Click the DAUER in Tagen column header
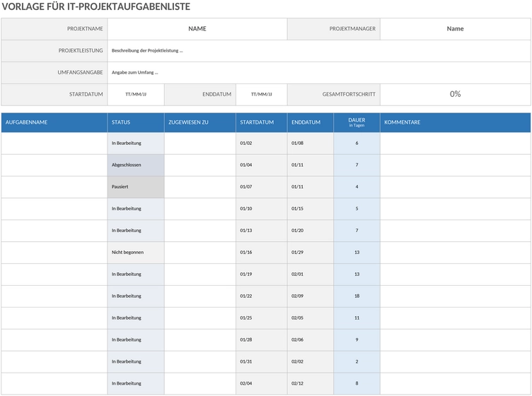 point(357,122)
